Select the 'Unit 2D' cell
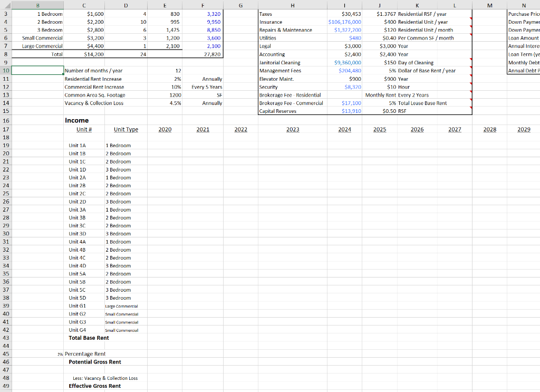 coord(84,202)
